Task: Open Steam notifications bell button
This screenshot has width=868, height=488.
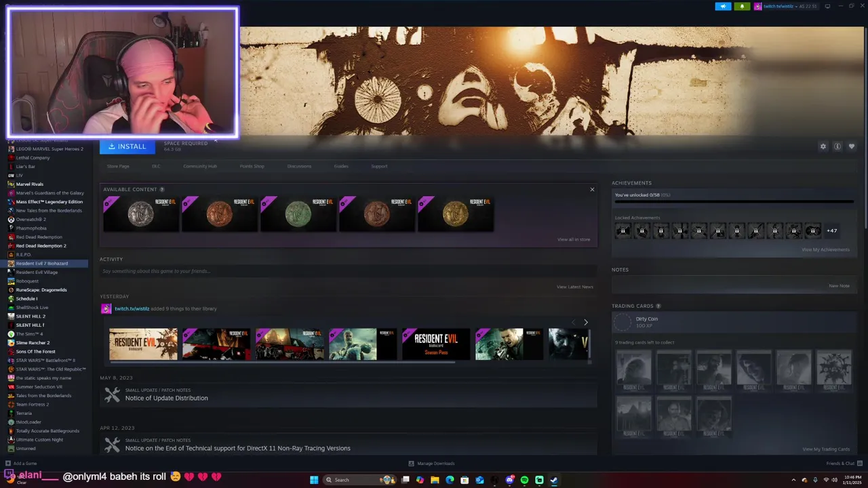Action: coord(742,6)
